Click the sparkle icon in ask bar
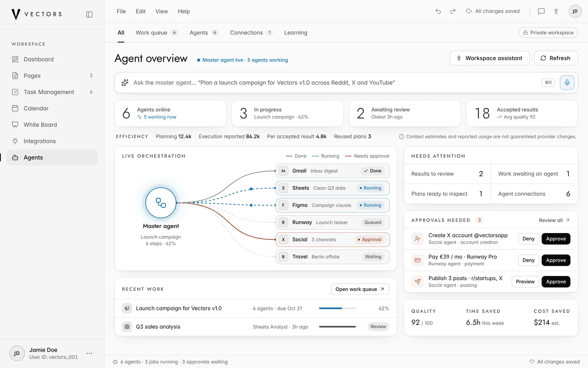Screen dimensions: 588x368 [125, 83]
